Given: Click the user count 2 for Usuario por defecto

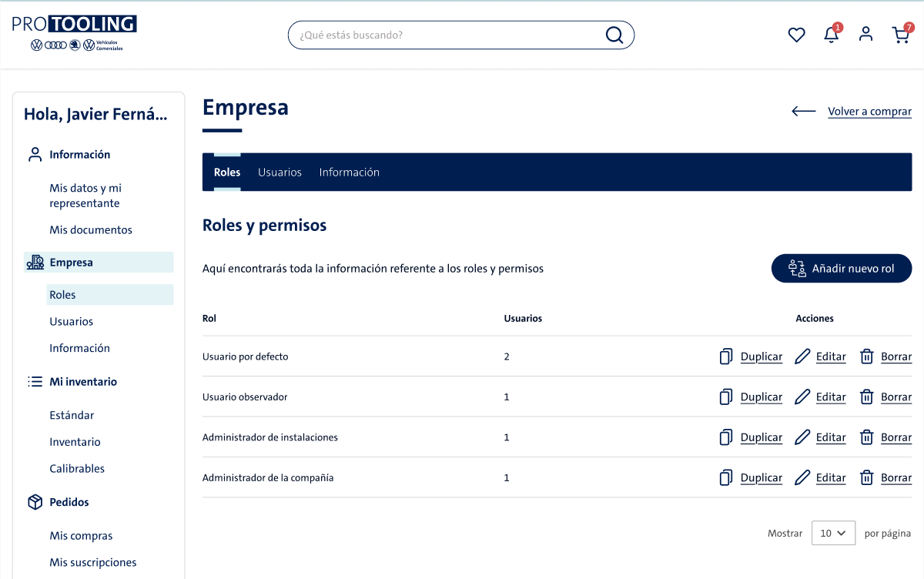Looking at the screenshot, I should click(x=507, y=356).
